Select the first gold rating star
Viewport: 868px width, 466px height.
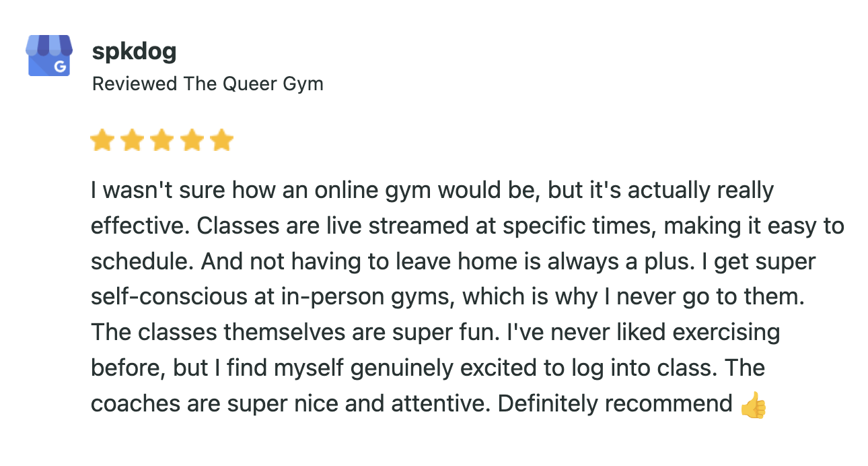102,141
